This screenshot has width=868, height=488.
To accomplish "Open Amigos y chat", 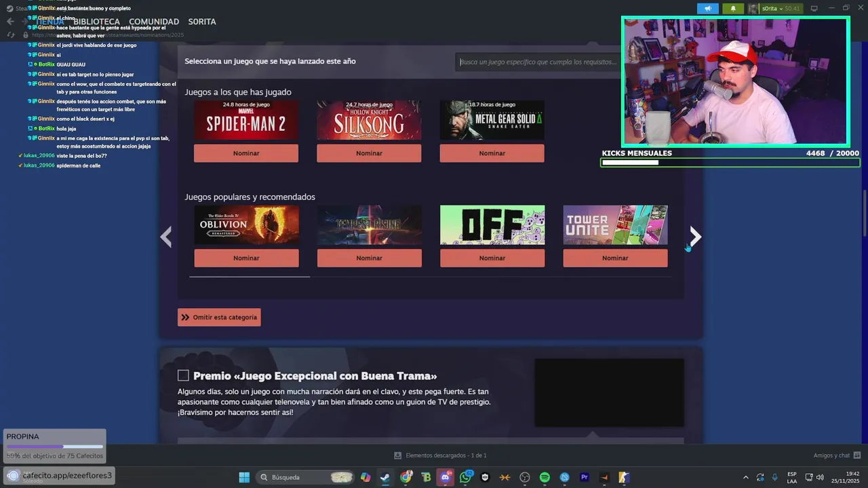I will tap(837, 455).
